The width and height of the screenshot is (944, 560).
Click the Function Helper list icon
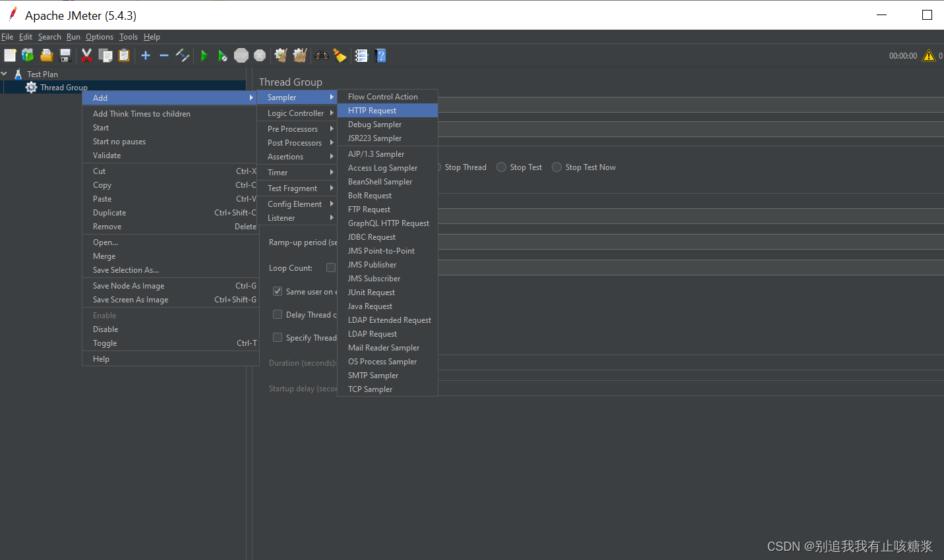click(x=361, y=55)
